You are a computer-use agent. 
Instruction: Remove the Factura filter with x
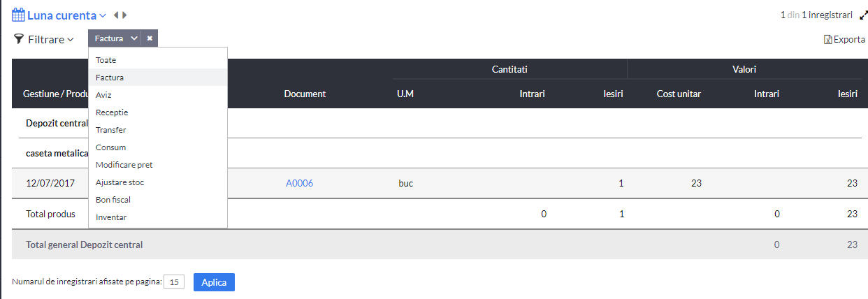[x=150, y=38]
